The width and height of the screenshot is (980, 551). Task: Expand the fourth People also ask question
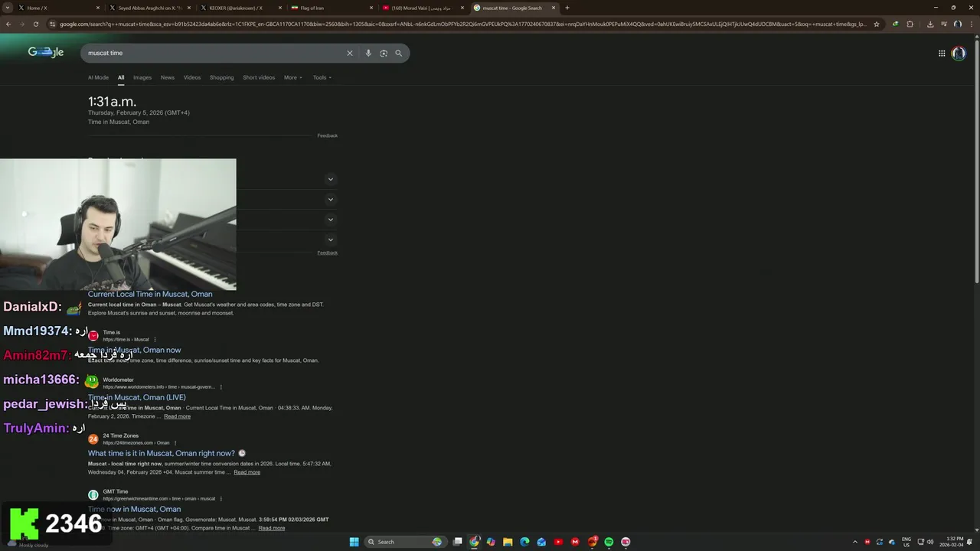(330, 240)
